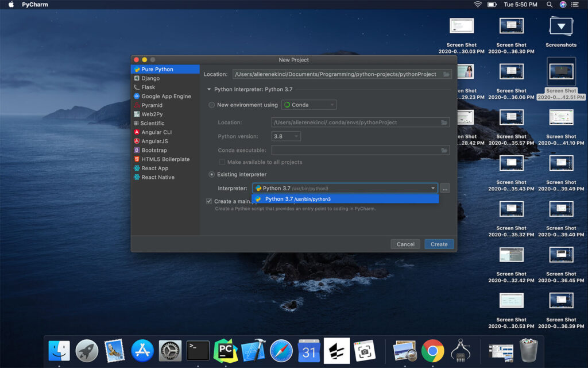The width and height of the screenshot is (588, 368).
Task: Open the PyCharm menu in menu bar
Action: (35, 5)
